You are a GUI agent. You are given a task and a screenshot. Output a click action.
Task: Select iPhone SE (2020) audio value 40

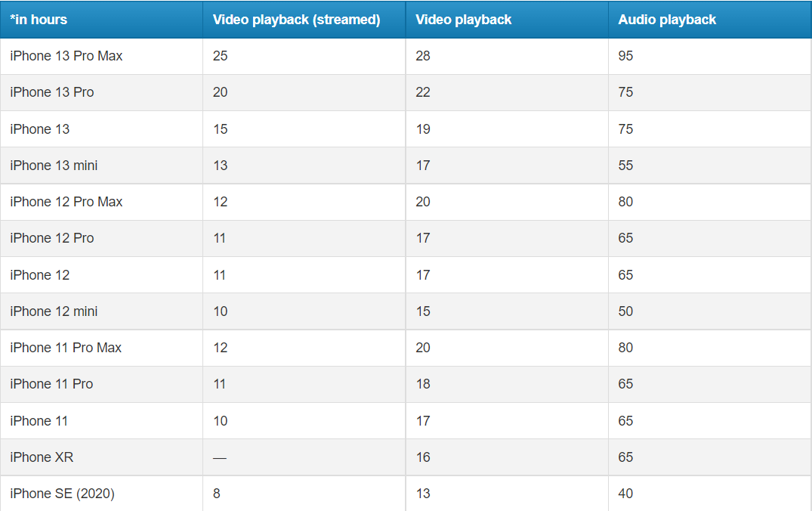pos(625,494)
